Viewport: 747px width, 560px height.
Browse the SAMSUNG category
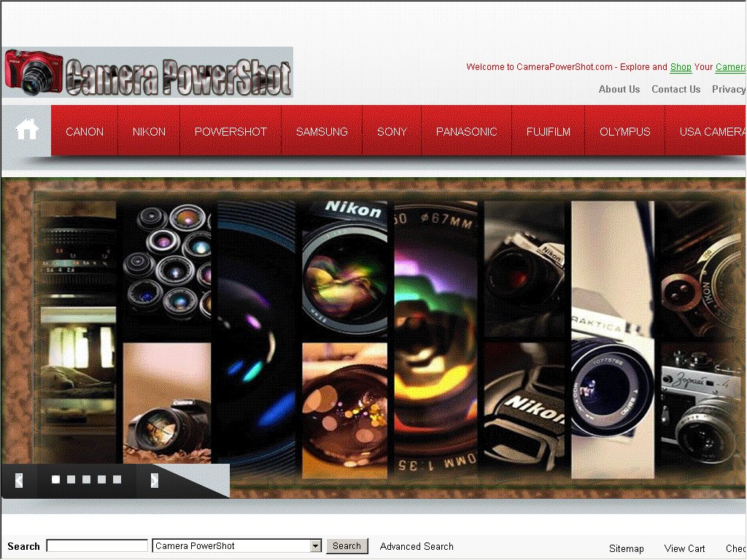tap(322, 131)
